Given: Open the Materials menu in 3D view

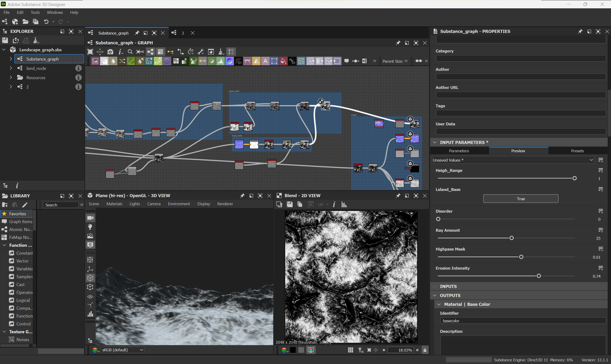Looking at the screenshot, I should pyautogui.click(x=114, y=204).
